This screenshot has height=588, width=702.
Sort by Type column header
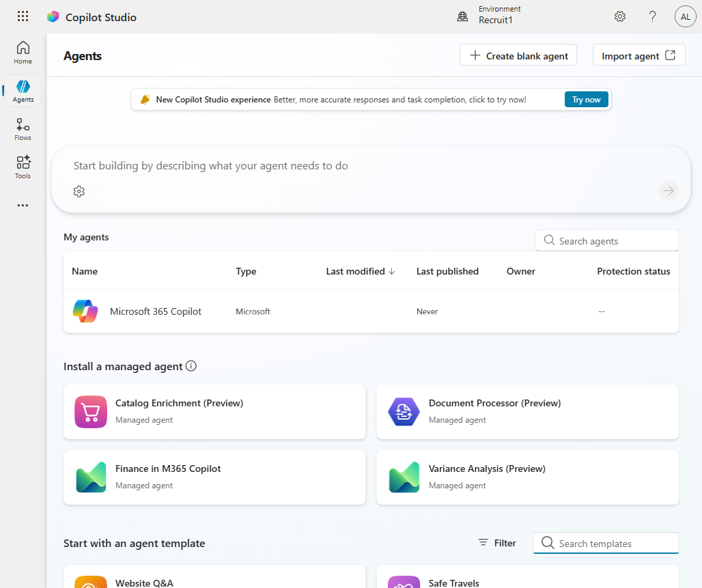pyautogui.click(x=246, y=271)
